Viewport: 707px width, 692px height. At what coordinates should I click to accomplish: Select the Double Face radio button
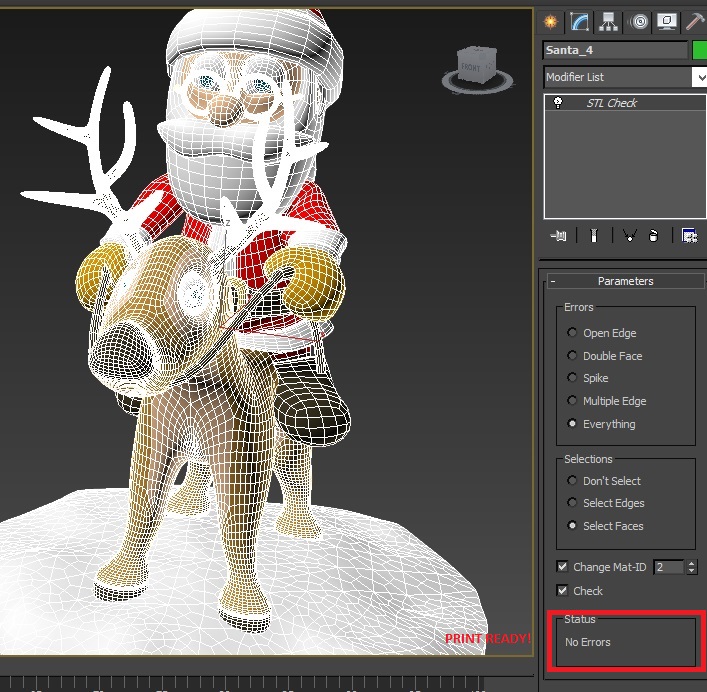click(x=572, y=355)
